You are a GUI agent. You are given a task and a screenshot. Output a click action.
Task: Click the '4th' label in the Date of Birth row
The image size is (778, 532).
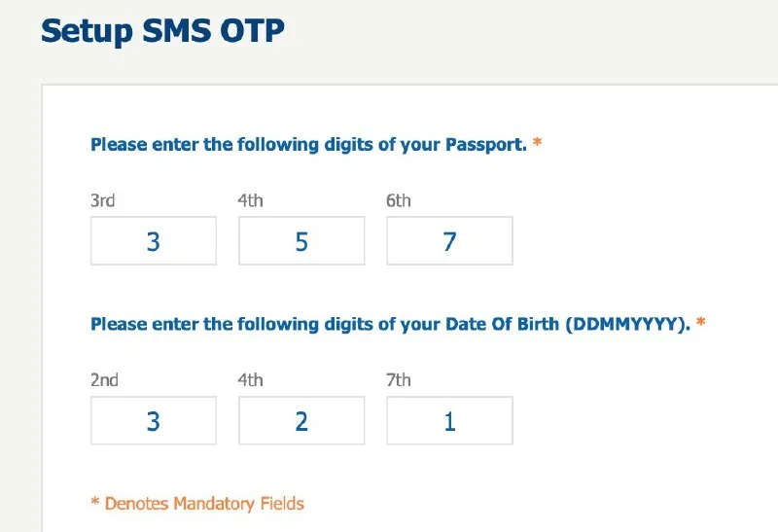(250, 380)
